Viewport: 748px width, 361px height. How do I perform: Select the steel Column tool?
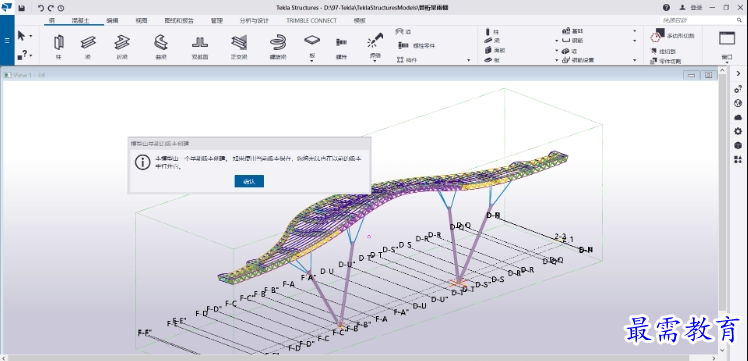(59, 46)
